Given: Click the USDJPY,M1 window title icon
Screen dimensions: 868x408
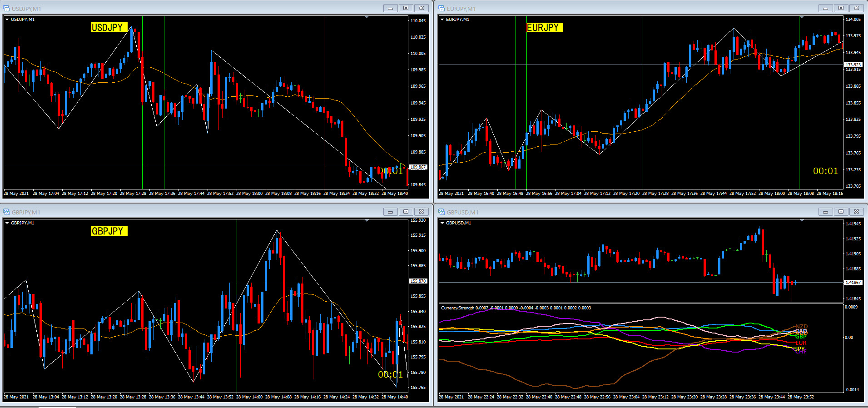Looking at the screenshot, I should coord(7,8).
